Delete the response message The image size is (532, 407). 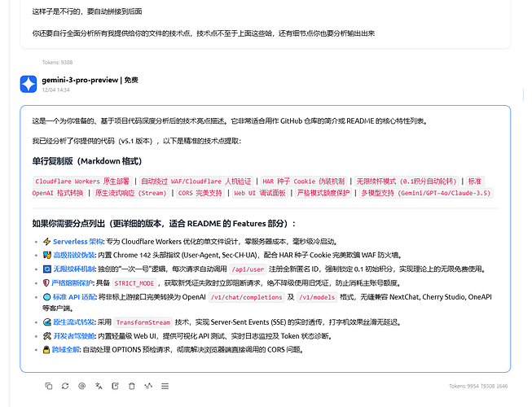(132, 386)
